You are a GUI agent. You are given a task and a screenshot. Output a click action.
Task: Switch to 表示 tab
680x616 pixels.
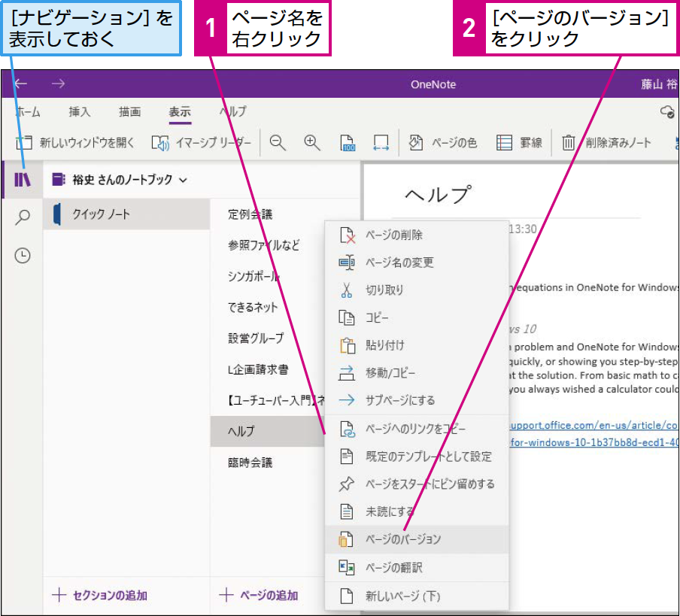click(180, 112)
